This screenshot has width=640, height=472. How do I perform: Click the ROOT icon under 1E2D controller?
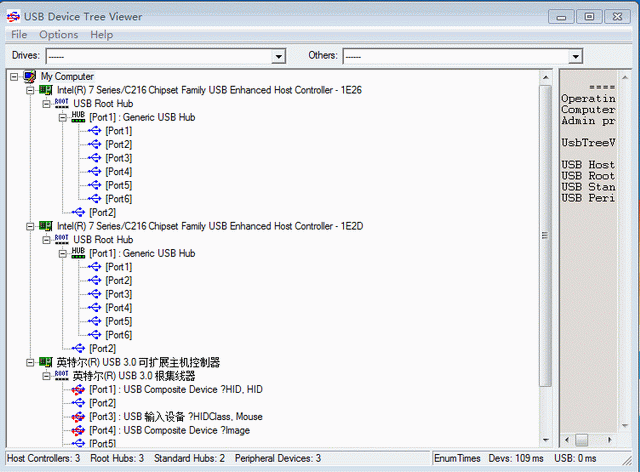tap(62, 239)
